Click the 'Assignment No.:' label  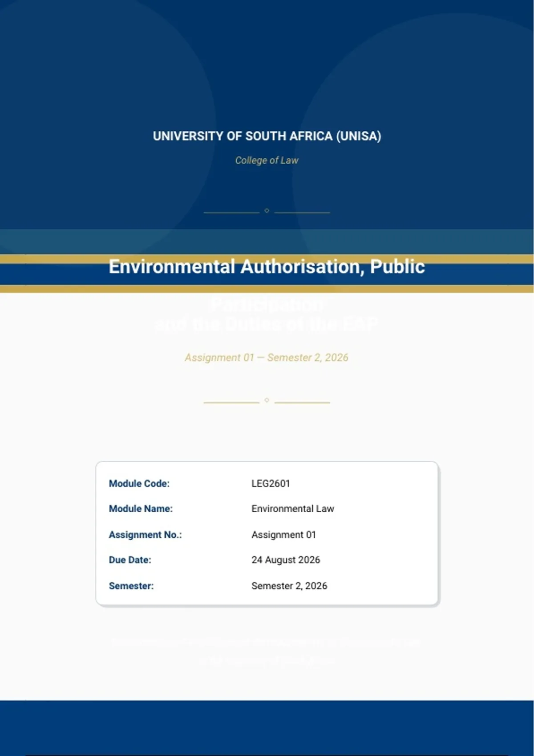pyautogui.click(x=146, y=535)
